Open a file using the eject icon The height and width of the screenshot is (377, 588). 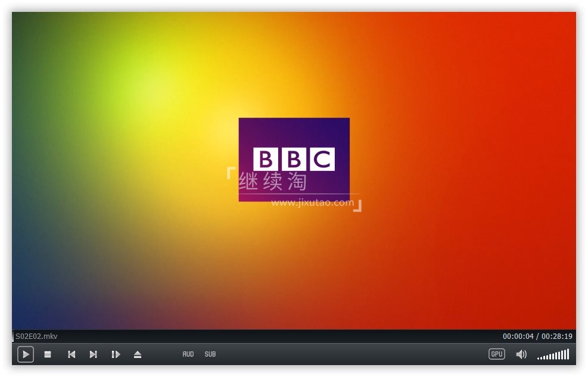point(138,354)
